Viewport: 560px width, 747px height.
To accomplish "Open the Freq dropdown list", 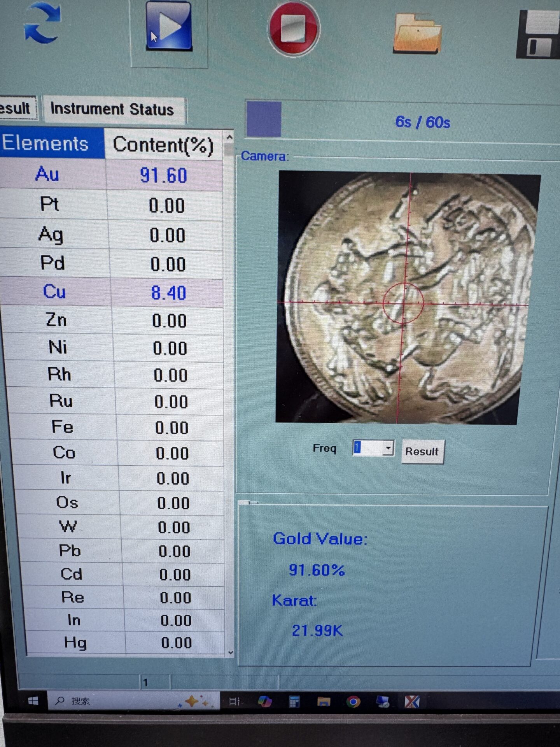I will (388, 448).
